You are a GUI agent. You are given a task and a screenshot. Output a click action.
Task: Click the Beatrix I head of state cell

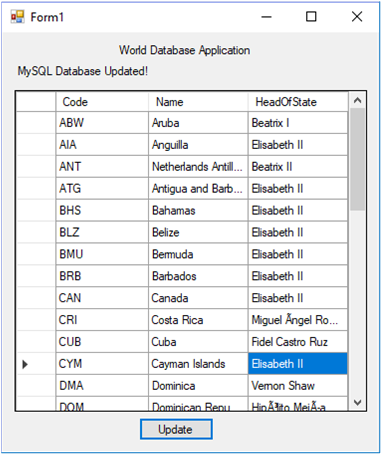tap(298, 123)
